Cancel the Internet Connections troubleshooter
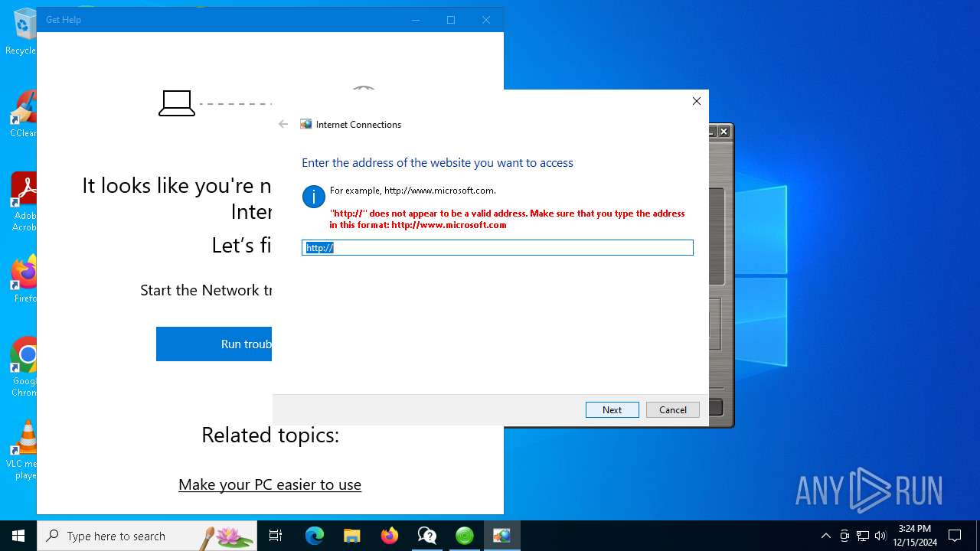 (672, 409)
